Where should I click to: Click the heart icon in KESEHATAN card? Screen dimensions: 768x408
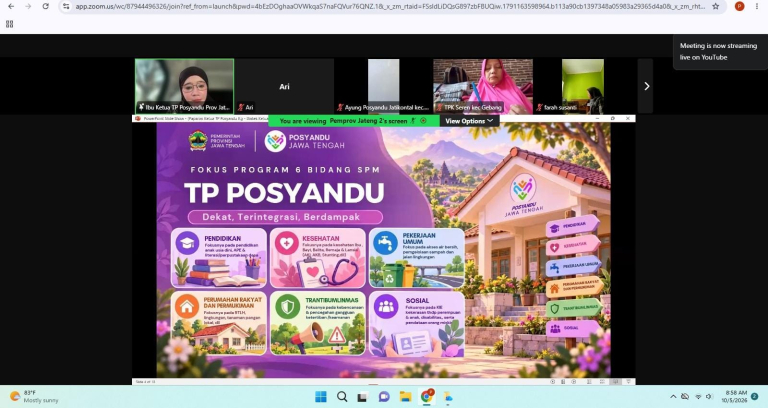click(x=287, y=243)
